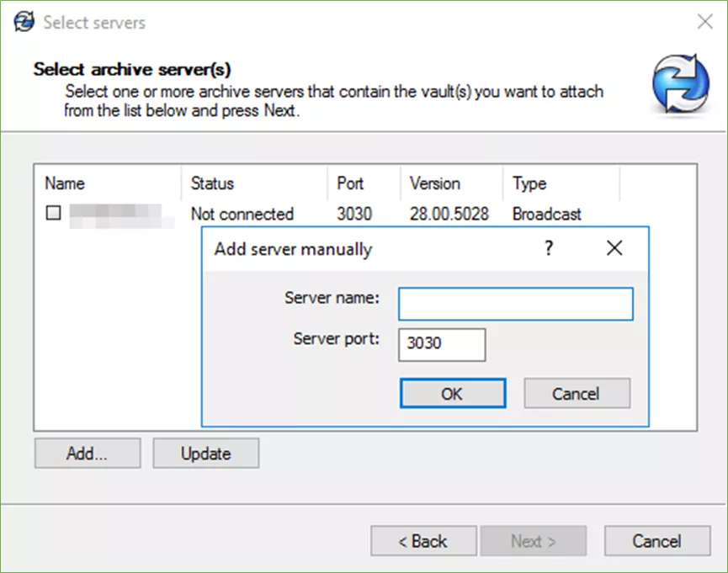Close the Add server manually dialog
The width and height of the screenshot is (728, 573).
pos(614,248)
